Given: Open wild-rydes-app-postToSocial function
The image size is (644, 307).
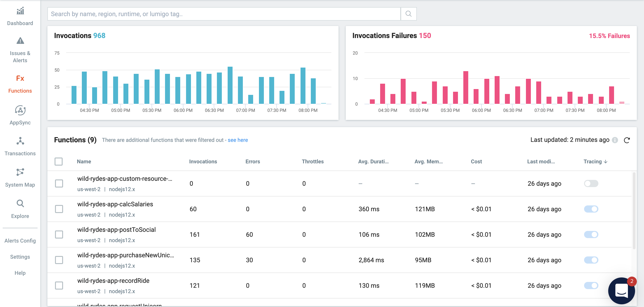Looking at the screenshot, I should coord(117,230).
